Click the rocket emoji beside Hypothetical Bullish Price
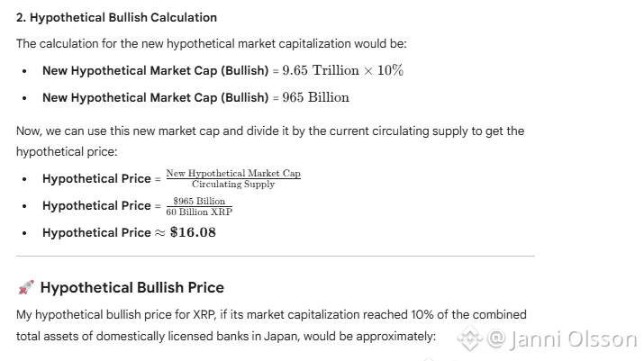Screen dimensions: 644x361 (x=25, y=288)
